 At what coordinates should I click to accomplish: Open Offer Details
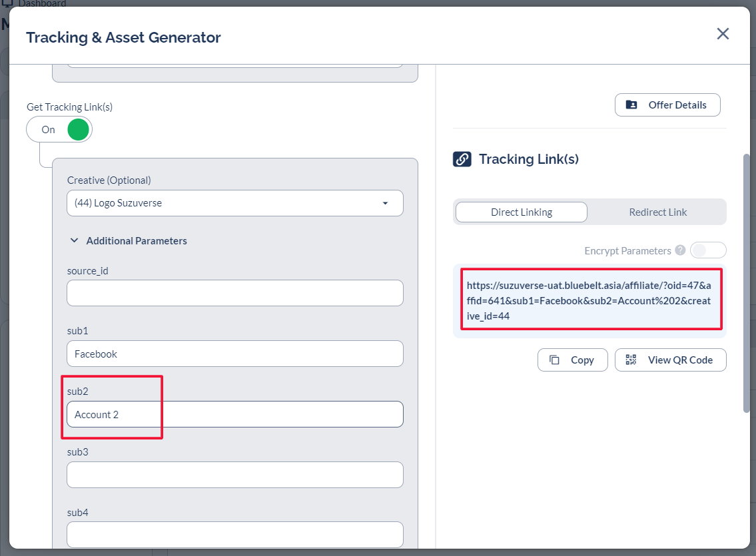tap(667, 105)
